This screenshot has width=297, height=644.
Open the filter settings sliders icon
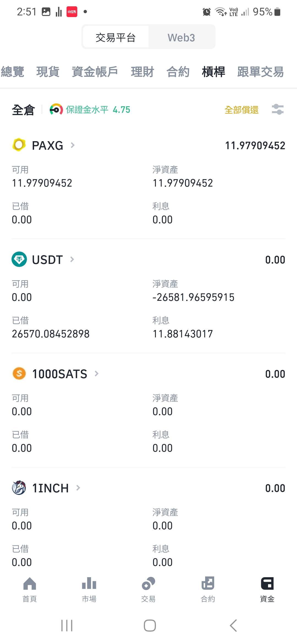pyautogui.click(x=277, y=110)
